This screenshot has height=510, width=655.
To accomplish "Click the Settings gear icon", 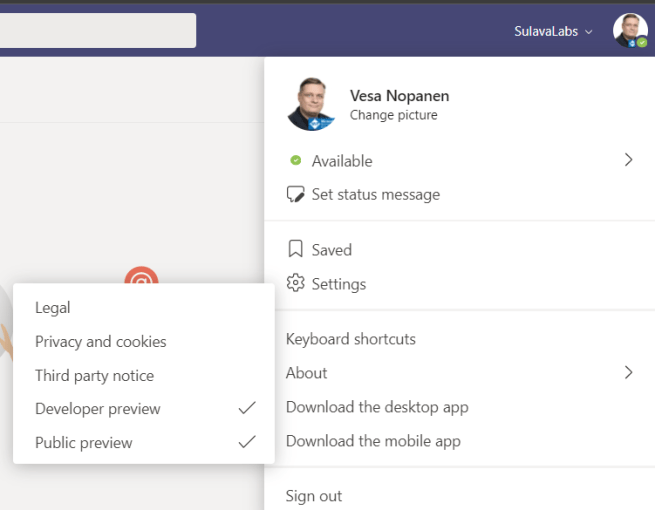I will (x=295, y=283).
